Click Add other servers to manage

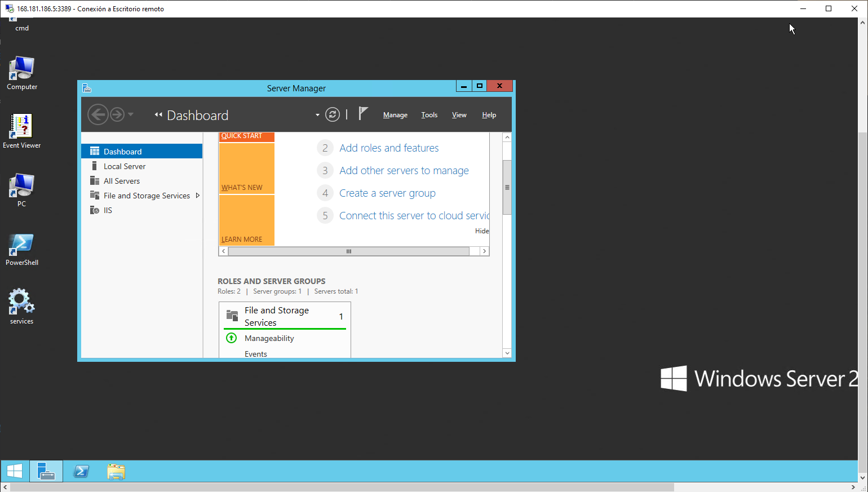(x=404, y=170)
